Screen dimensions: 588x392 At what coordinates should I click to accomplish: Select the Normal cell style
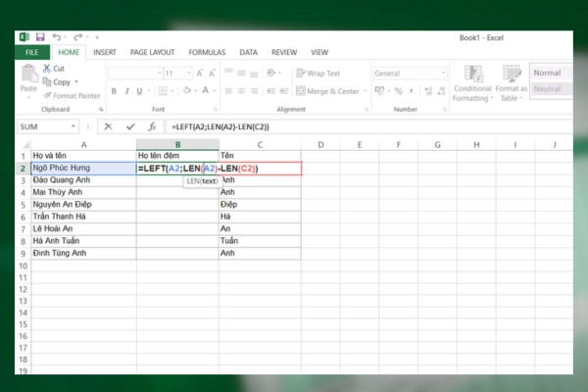coord(552,73)
